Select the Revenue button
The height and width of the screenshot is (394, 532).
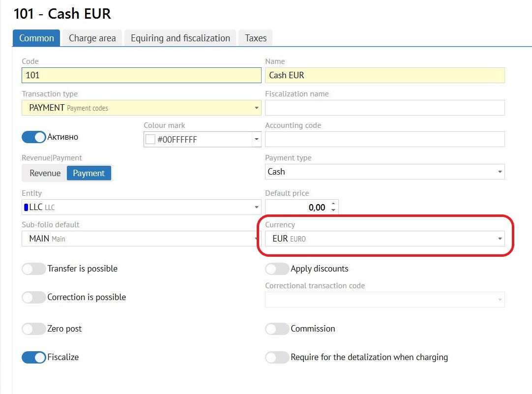tap(45, 173)
